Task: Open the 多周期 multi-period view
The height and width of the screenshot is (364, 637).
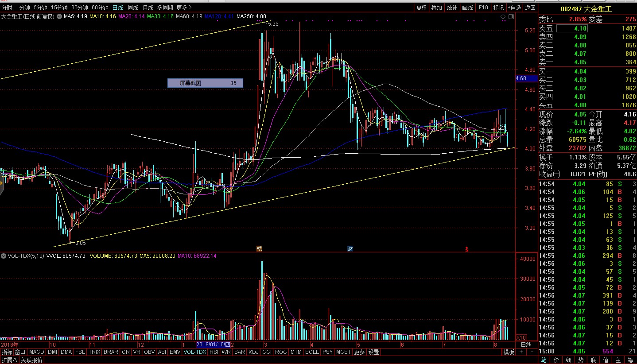Action: [165, 8]
